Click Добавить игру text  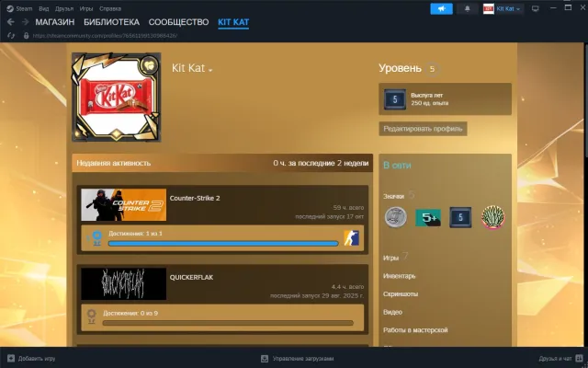(37, 359)
